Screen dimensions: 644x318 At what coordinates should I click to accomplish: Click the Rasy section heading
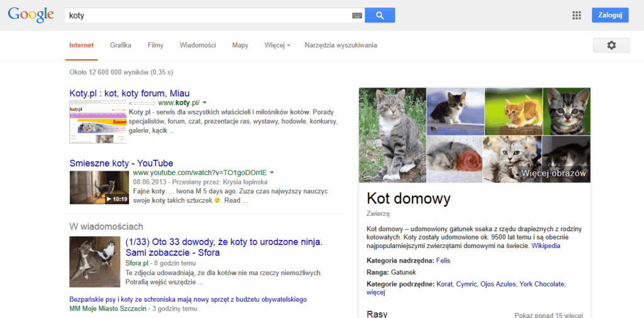tap(377, 314)
